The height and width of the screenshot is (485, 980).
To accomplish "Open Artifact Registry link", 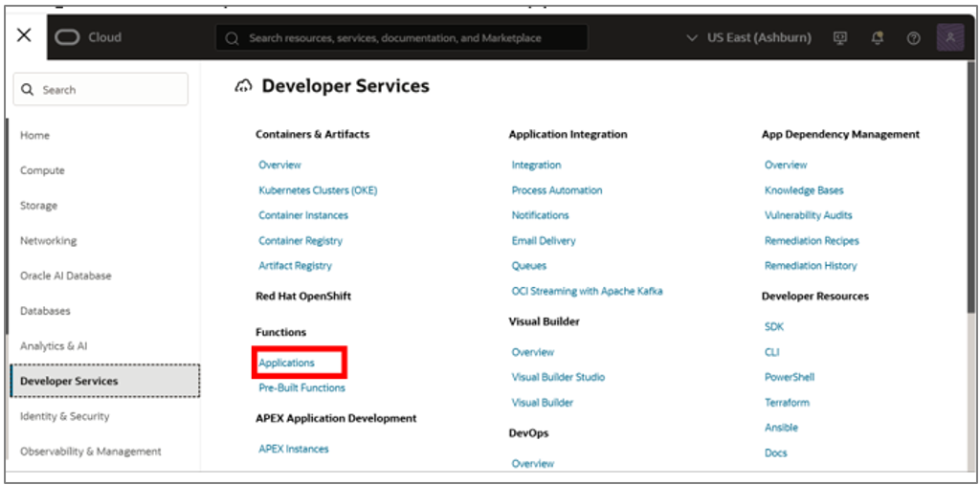I will (x=295, y=266).
